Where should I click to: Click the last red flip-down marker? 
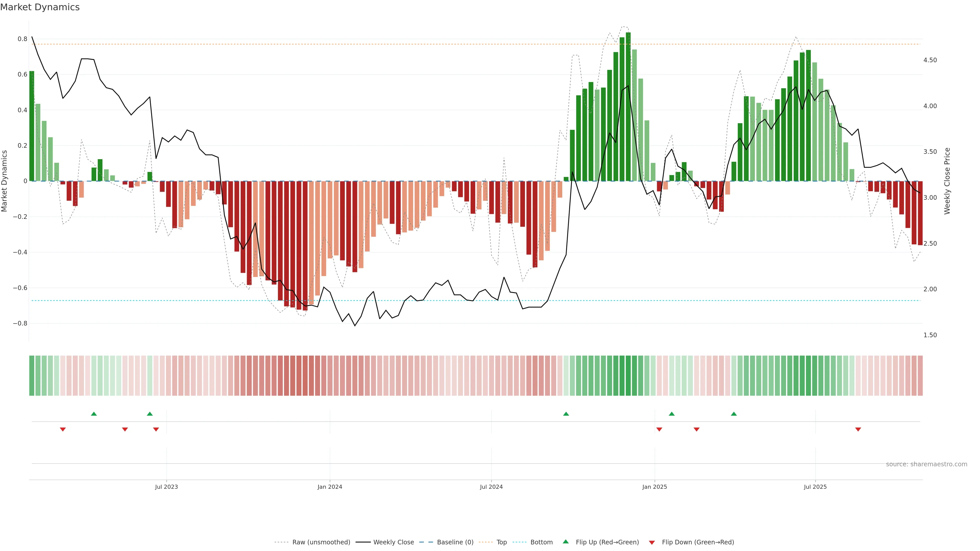click(x=858, y=429)
